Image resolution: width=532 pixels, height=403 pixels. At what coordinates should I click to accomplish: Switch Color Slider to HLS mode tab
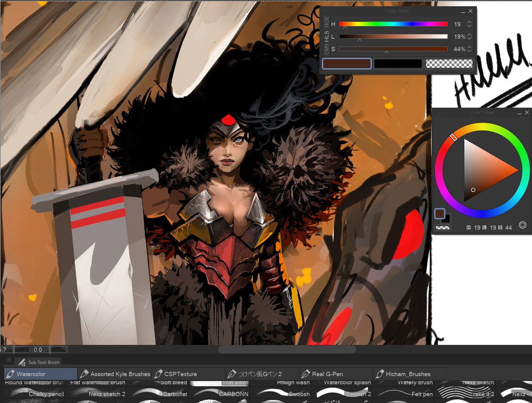(x=327, y=36)
